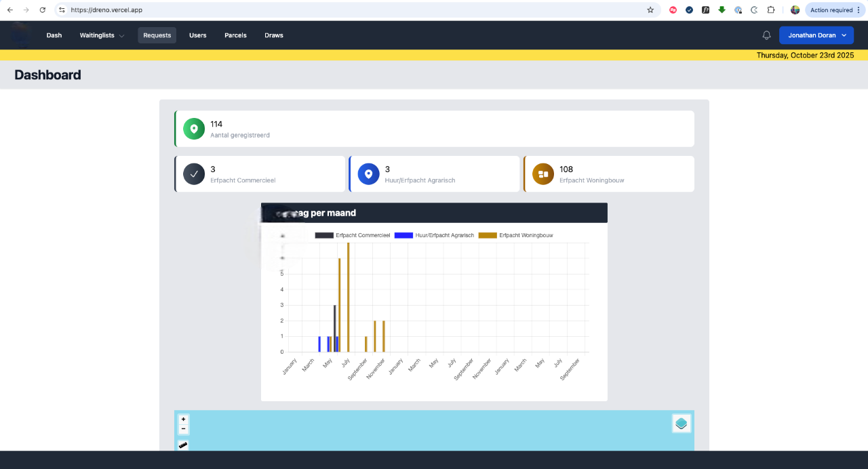868x469 pixels.
Task: Expand the Waitinglists menu
Action: point(102,35)
